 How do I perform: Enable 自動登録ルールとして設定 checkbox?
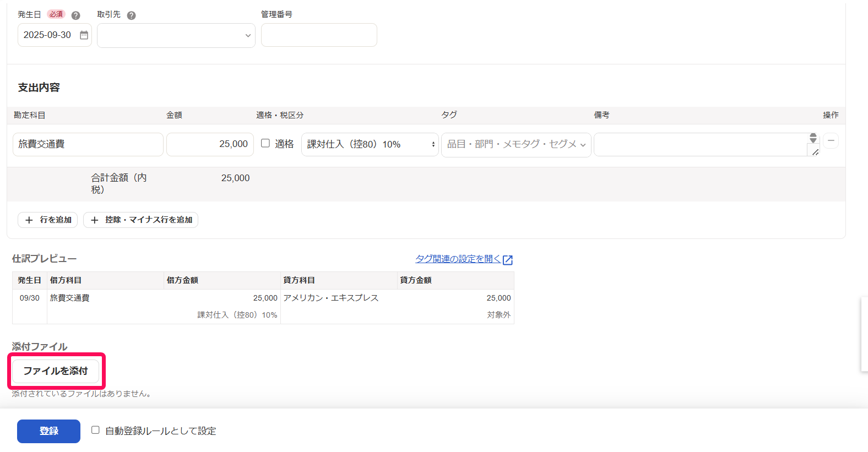[x=95, y=430]
